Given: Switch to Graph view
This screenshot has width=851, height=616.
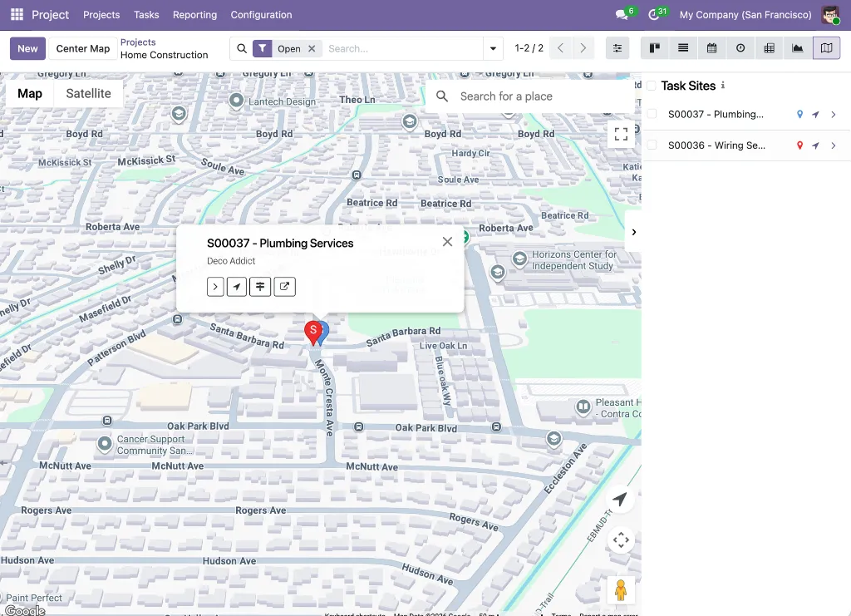Looking at the screenshot, I should 798,48.
